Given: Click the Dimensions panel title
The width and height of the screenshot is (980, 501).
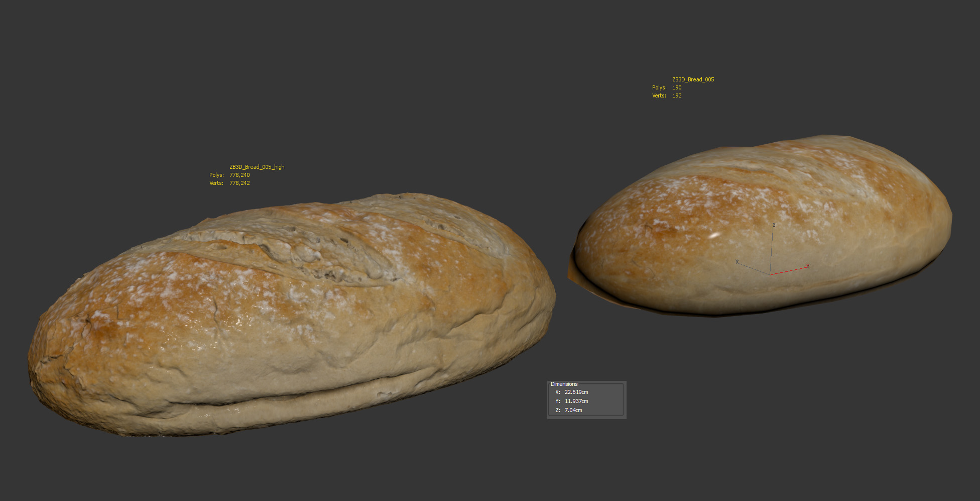Looking at the screenshot, I should coord(564,384).
